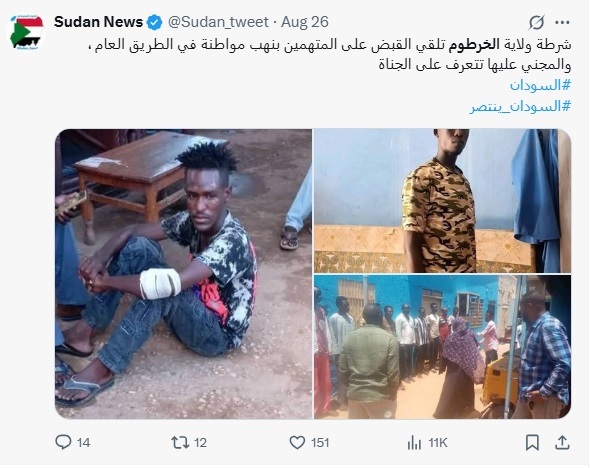Click the 151 likes count
Viewport: 591px width, 468px height.
click(x=320, y=442)
